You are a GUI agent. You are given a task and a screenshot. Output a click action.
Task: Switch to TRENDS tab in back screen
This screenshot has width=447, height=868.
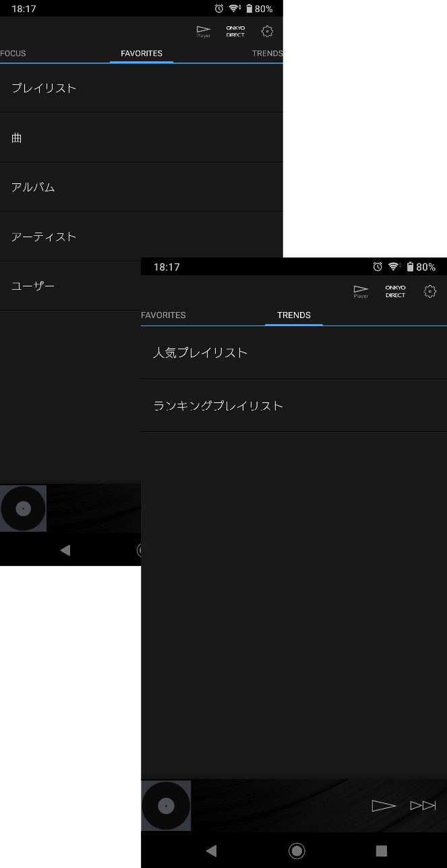[x=267, y=53]
